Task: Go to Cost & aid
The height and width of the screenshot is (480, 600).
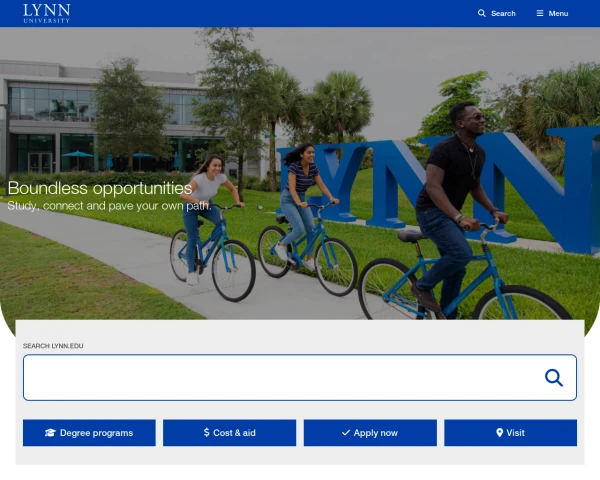Action: (x=230, y=433)
